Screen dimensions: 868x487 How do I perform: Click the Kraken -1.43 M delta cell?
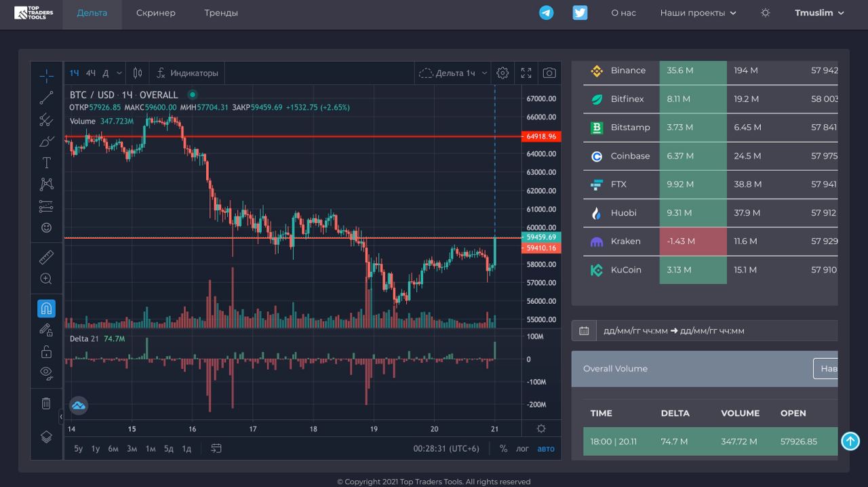pos(693,241)
